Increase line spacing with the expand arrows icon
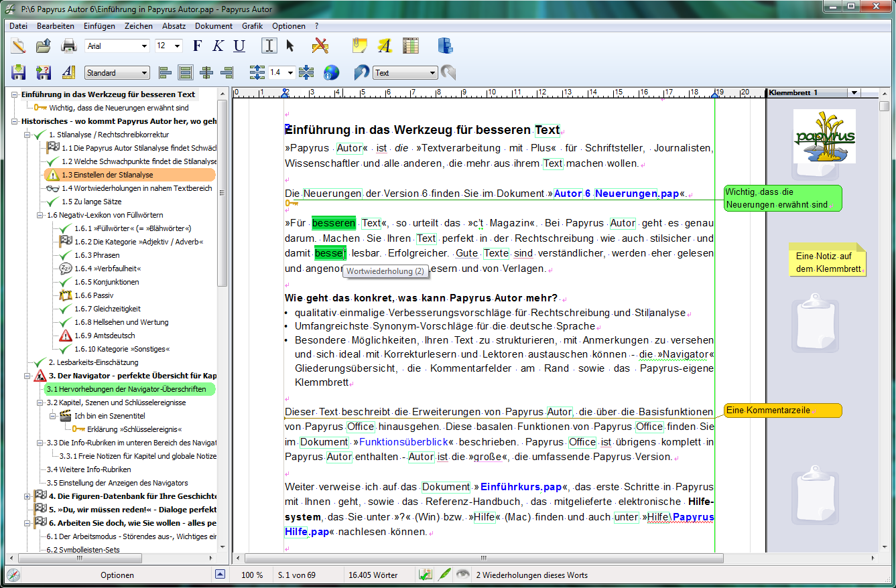The width and height of the screenshot is (896, 588). point(257,72)
